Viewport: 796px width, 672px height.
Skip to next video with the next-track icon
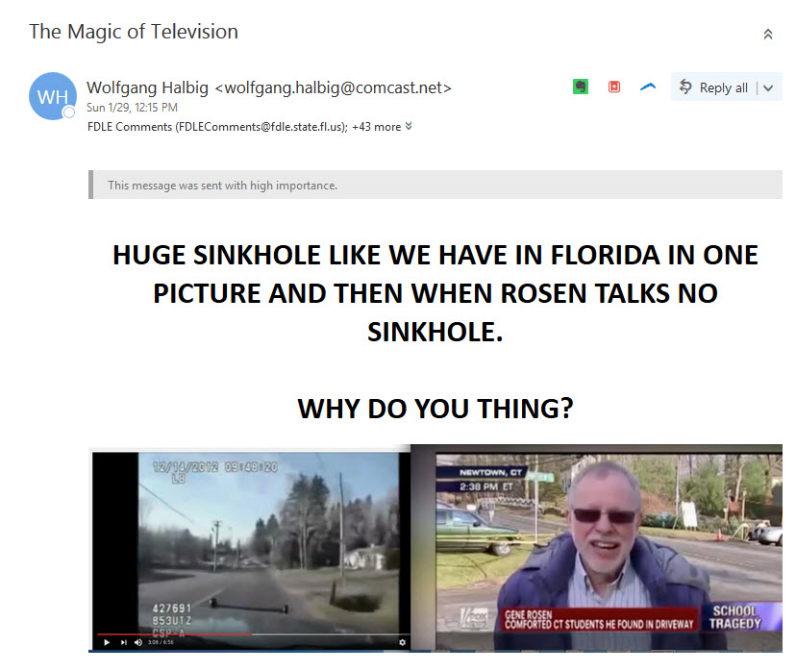123,642
